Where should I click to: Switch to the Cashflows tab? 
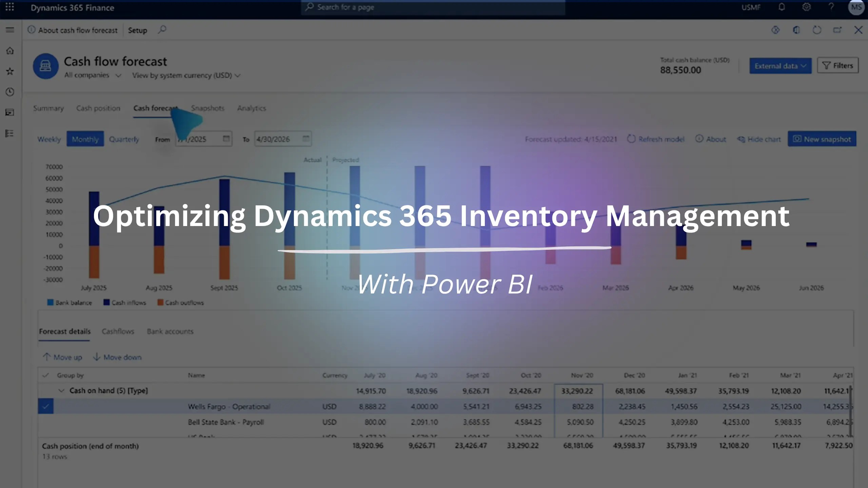click(118, 331)
